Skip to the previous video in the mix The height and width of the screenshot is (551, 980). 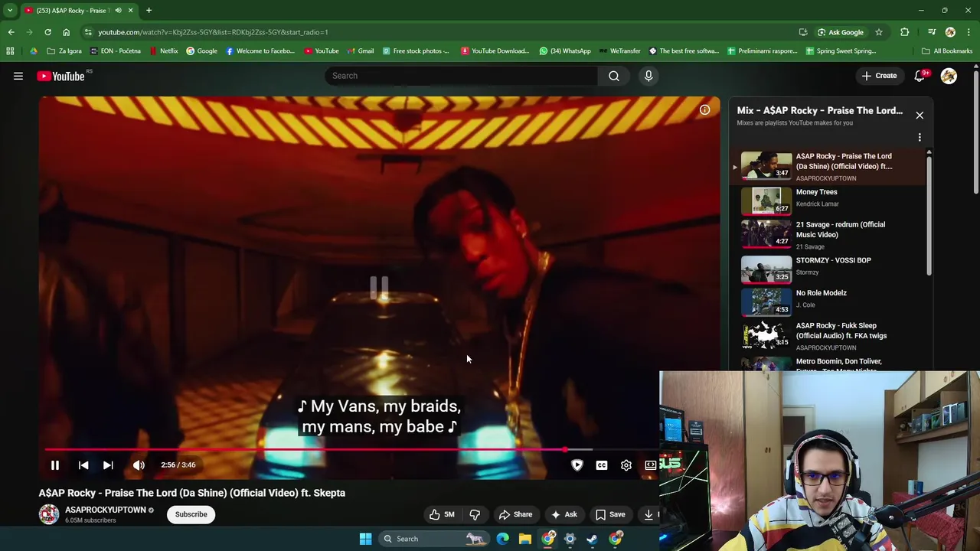pos(83,465)
